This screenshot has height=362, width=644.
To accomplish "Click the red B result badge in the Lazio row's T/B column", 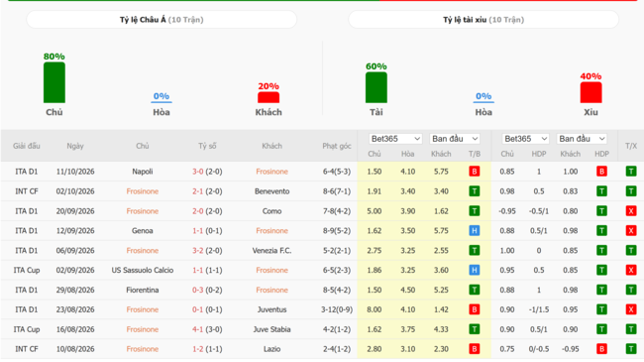I will pos(475,349).
